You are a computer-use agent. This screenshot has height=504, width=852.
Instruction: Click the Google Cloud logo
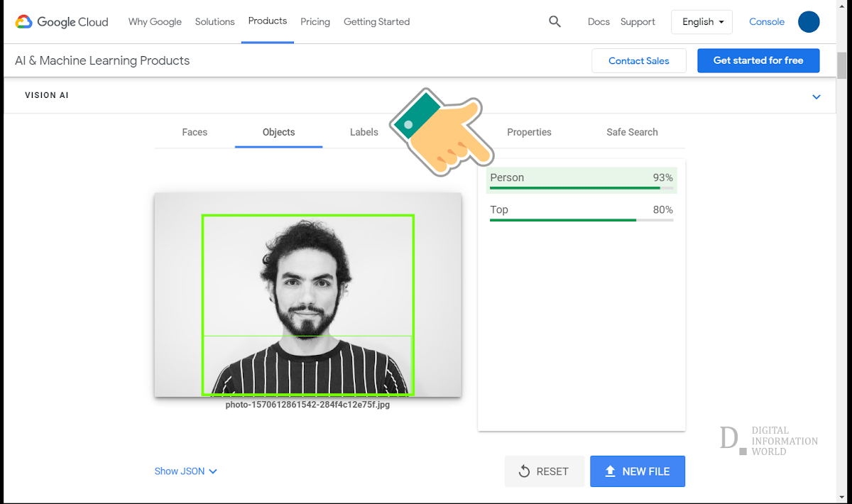62,22
